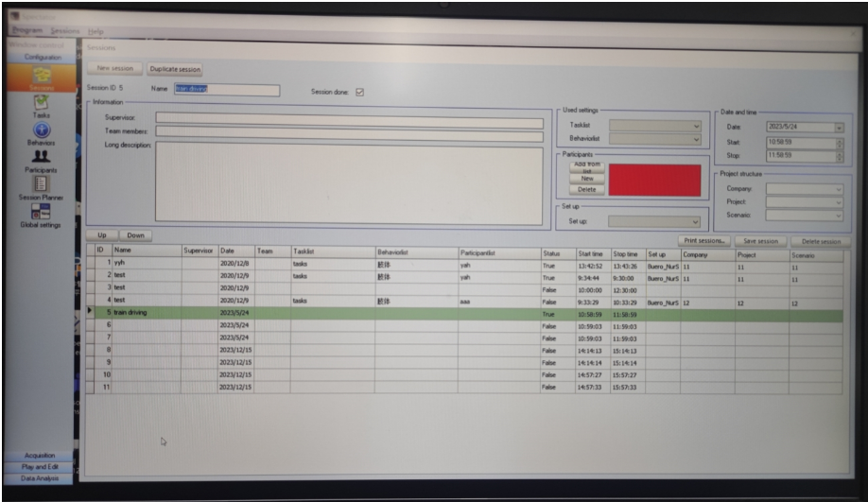The width and height of the screenshot is (868, 502).
Task: Click the session Name input field
Action: tap(227, 90)
